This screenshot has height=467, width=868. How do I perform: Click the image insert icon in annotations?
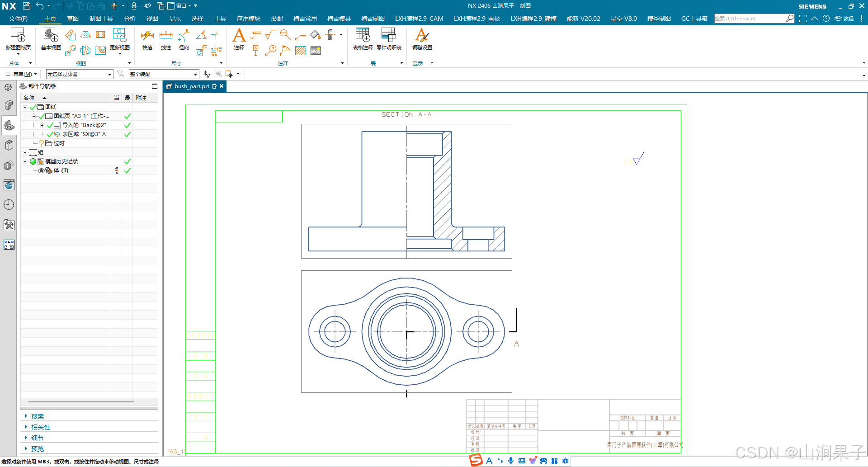316,50
